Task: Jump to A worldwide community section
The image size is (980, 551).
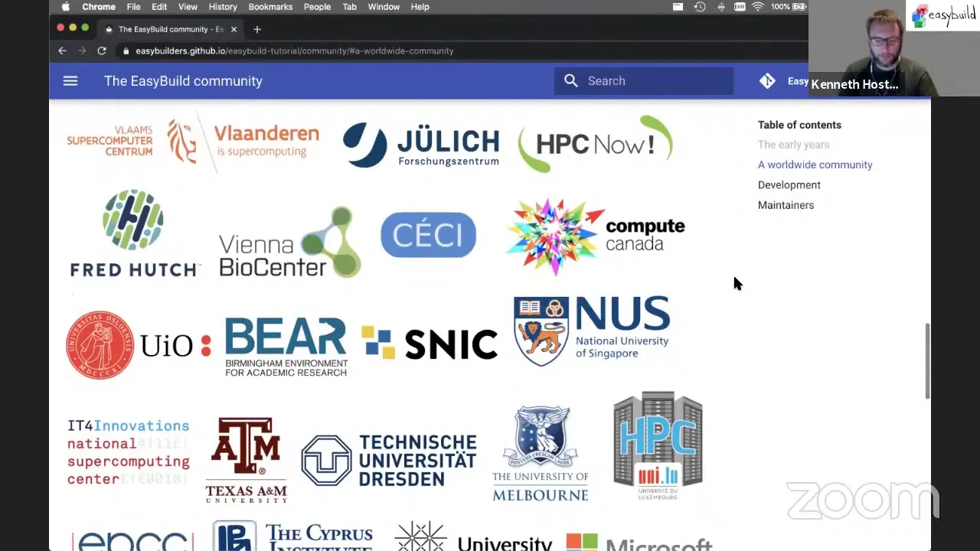Action: (x=815, y=165)
